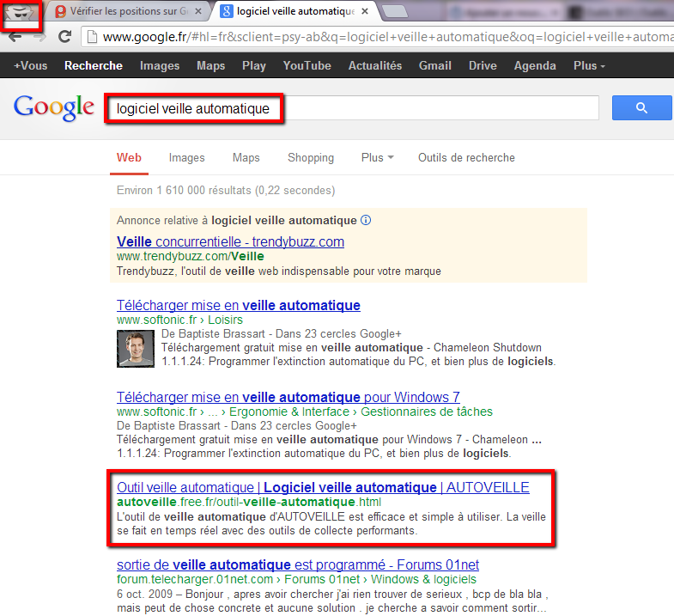Open a new tab with the new-tab button
The image size is (674, 616).
point(394,12)
